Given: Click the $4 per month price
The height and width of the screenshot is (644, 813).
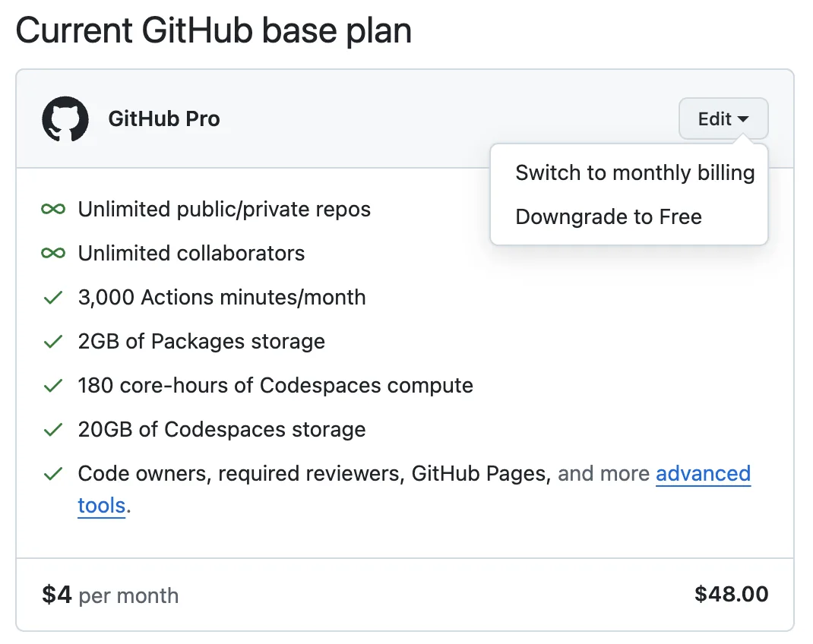Looking at the screenshot, I should 110,595.
